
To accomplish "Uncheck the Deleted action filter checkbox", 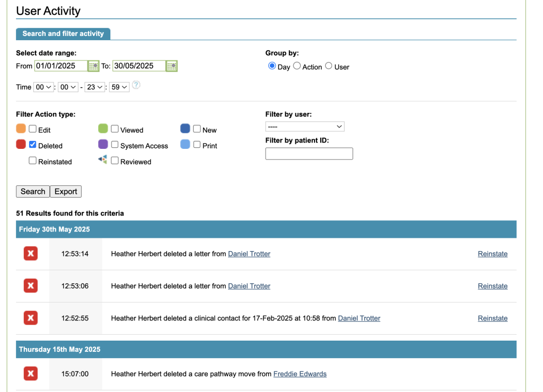I will pyautogui.click(x=33, y=145).
